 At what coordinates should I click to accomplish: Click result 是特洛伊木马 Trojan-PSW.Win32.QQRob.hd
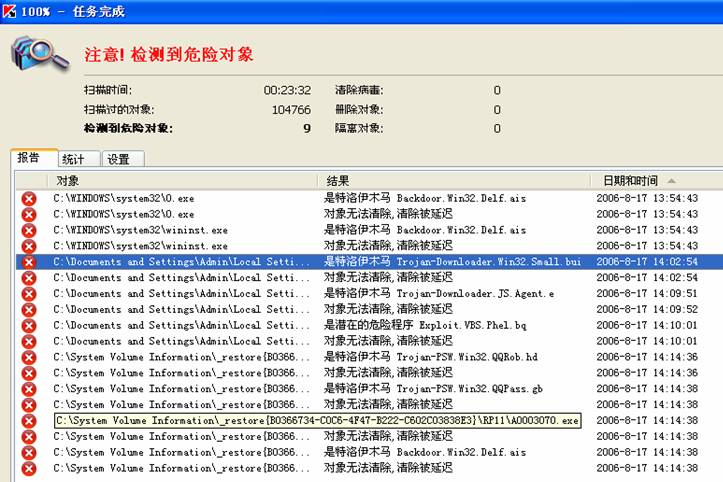[431, 357]
